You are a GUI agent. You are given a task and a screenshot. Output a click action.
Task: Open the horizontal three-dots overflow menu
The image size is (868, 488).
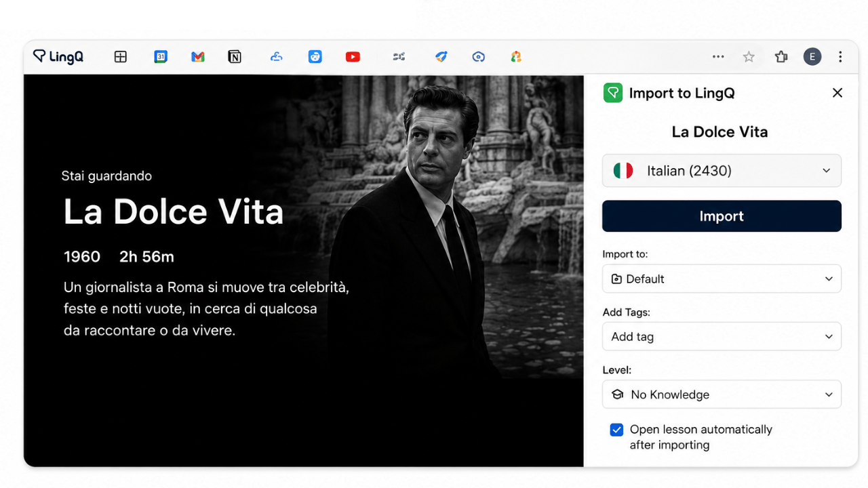click(x=718, y=57)
